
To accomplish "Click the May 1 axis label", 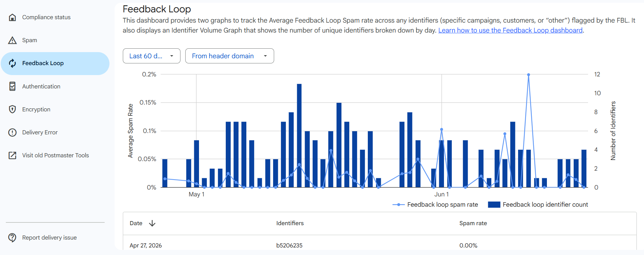I will [x=196, y=194].
